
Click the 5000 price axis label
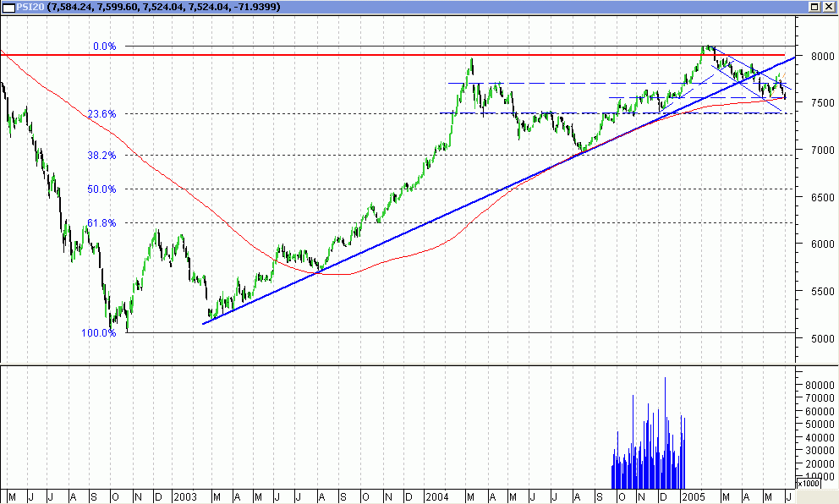pyautogui.click(x=822, y=338)
